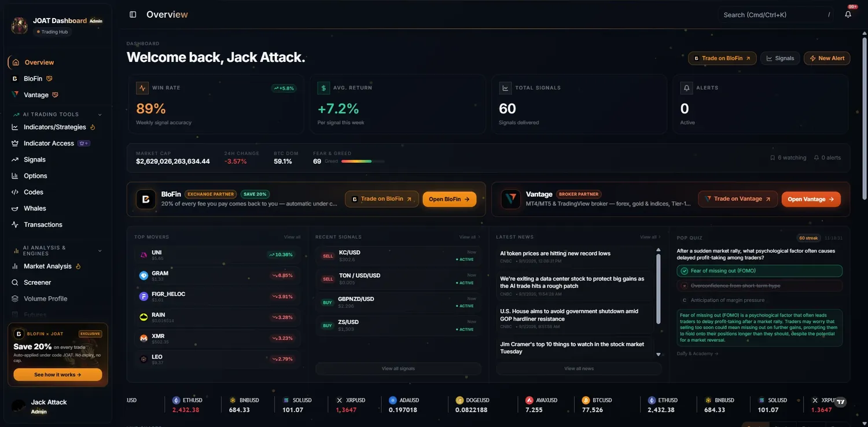Click Trade on BloFin button in header
The height and width of the screenshot is (427, 868).
[x=722, y=58]
